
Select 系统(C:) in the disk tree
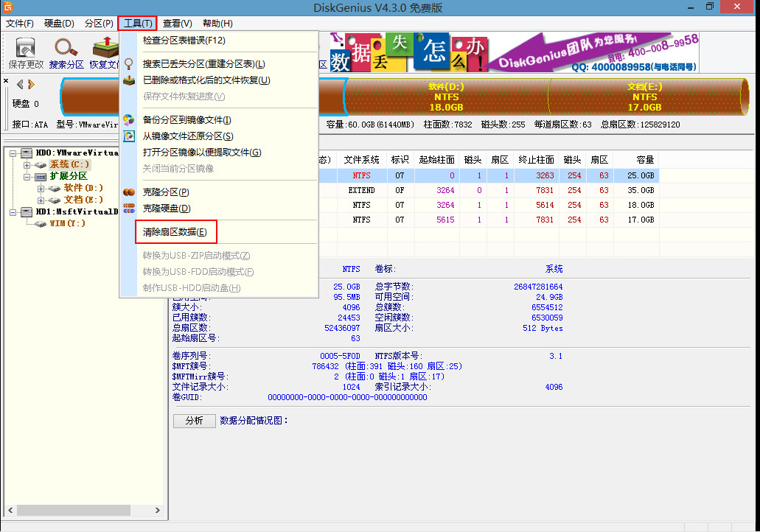[x=70, y=165]
